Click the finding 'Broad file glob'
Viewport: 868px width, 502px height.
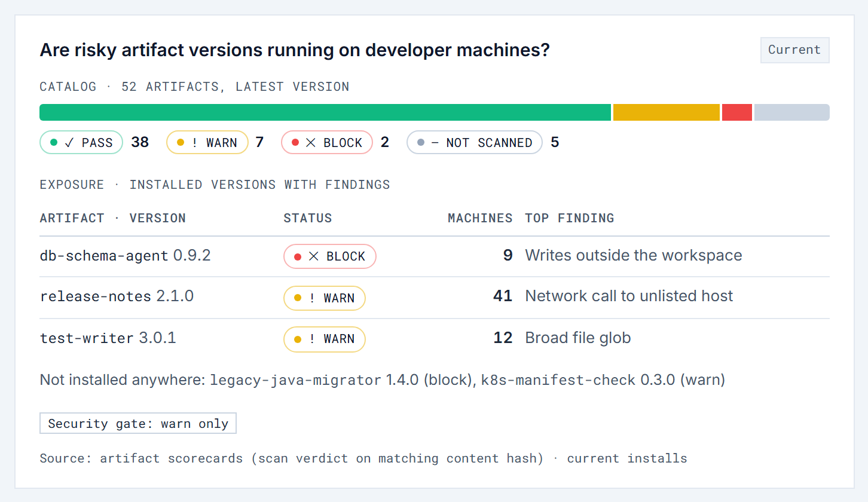pos(578,338)
